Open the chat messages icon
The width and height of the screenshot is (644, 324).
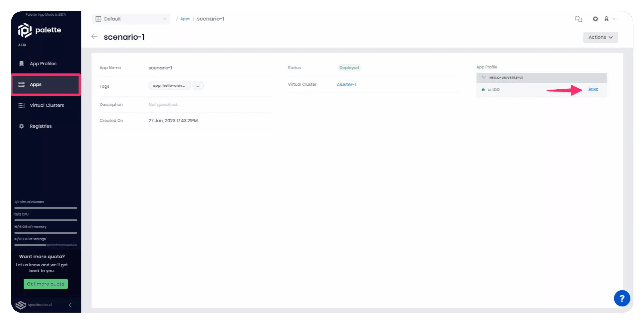(578, 19)
